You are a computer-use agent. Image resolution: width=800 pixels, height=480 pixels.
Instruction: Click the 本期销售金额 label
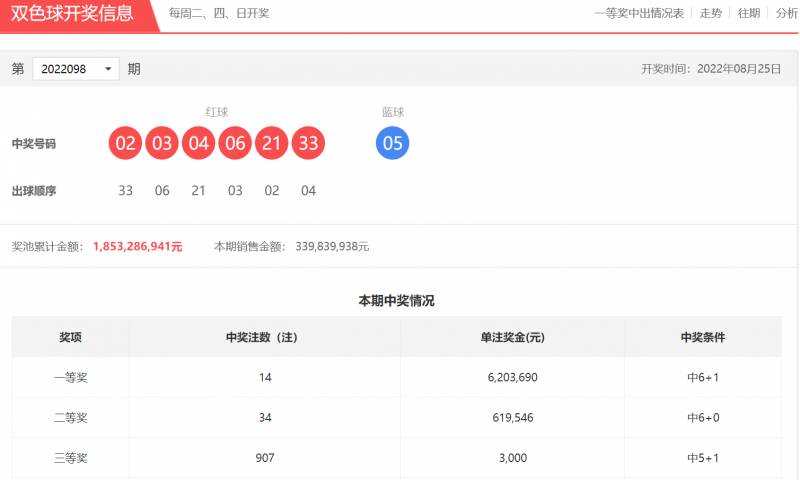tap(249, 247)
